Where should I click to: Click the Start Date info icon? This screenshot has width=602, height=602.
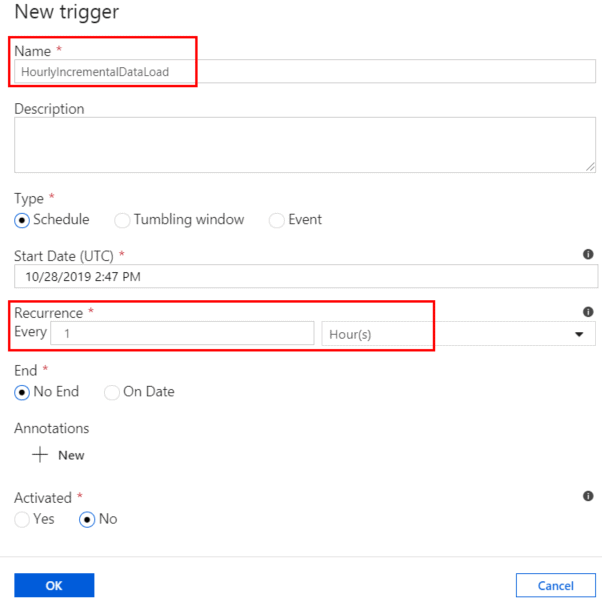(x=588, y=255)
